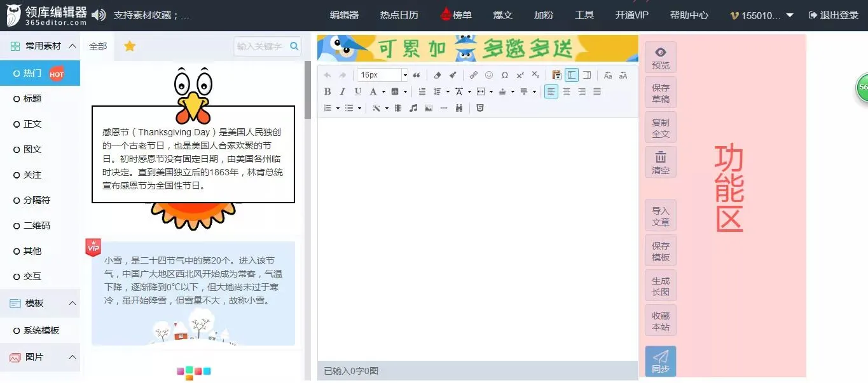Toggle justified text alignment
This screenshot has width=868, height=383.
tap(597, 91)
